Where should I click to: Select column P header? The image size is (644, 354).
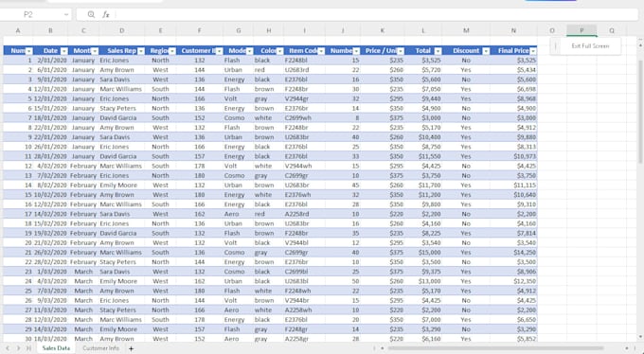pyautogui.click(x=581, y=30)
